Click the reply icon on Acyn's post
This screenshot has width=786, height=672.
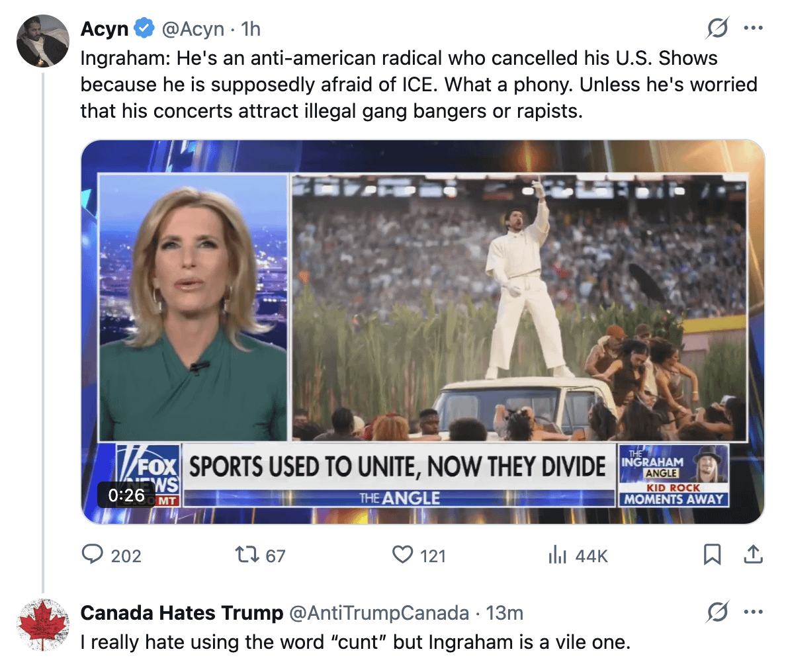(92, 554)
